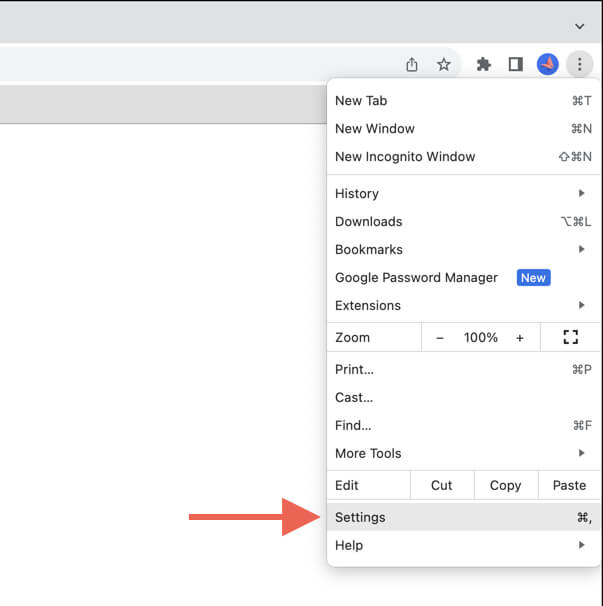The height and width of the screenshot is (606, 603).
Task: Click the Share page icon in toolbar
Action: click(x=412, y=65)
